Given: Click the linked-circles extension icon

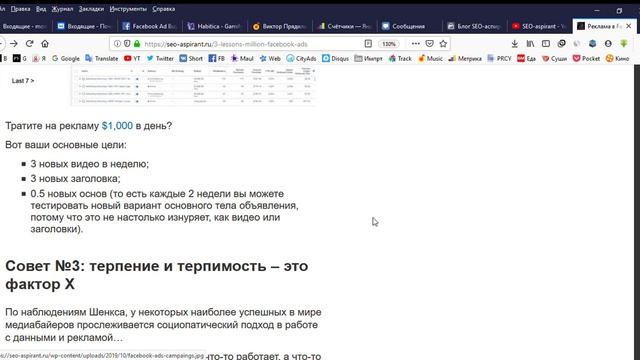Looking at the screenshot, I should [562, 44].
